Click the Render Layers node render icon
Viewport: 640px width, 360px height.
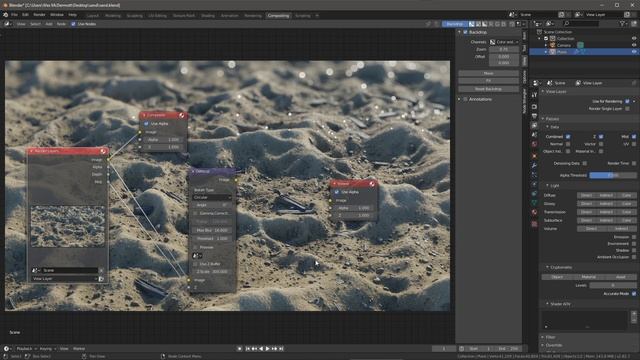pyautogui.click(x=103, y=151)
